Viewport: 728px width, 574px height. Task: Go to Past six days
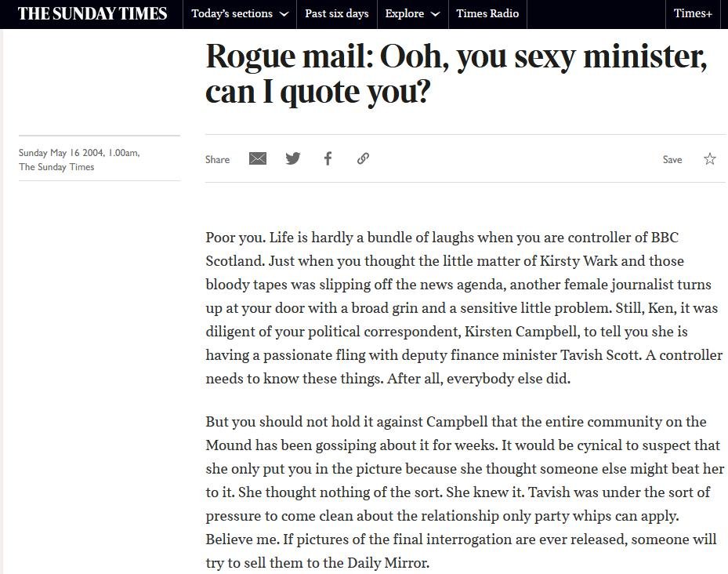coord(336,13)
